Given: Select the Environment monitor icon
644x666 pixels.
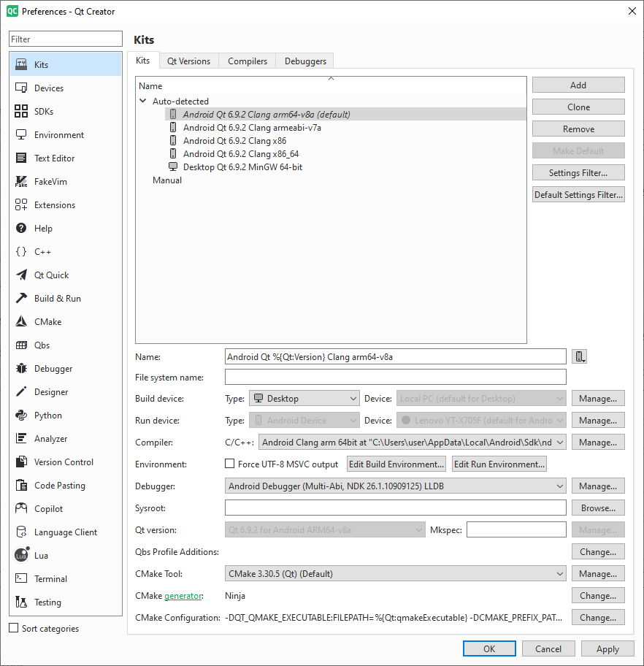Looking at the screenshot, I should 21,134.
